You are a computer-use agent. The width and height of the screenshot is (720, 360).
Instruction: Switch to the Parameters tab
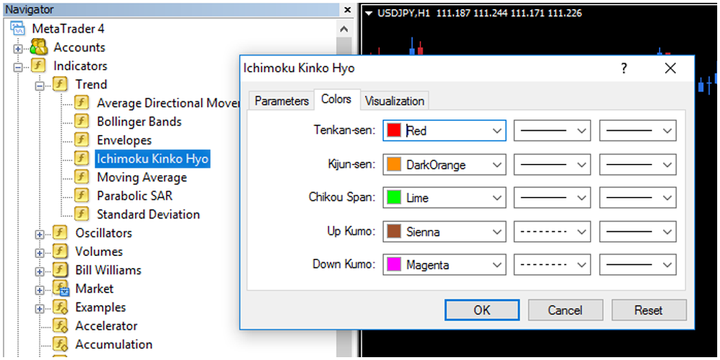pos(281,101)
